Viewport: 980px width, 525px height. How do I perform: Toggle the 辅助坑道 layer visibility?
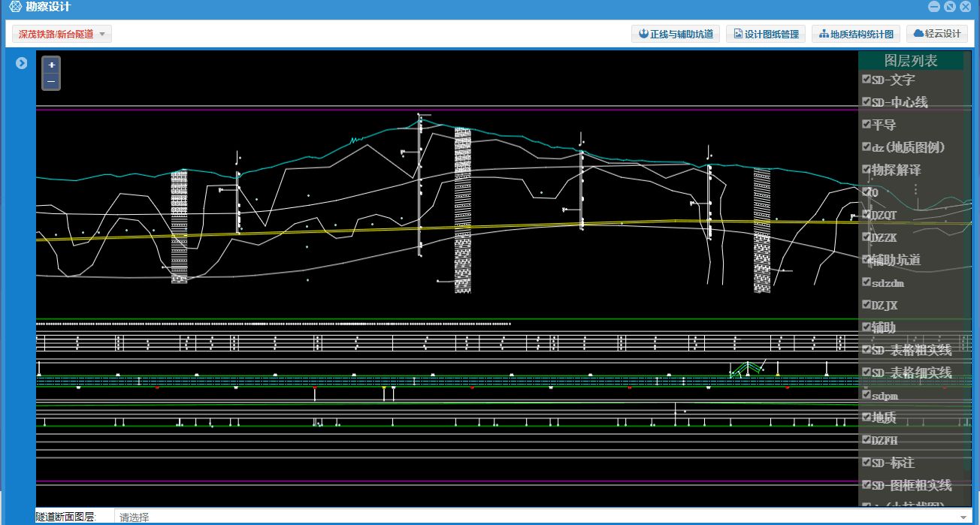pos(867,259)
